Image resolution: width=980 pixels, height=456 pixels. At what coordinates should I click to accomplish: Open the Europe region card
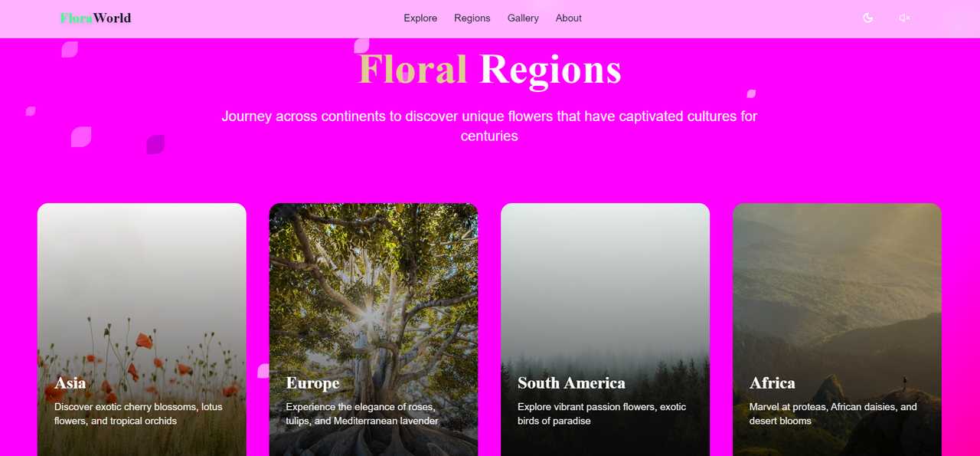pyautogui.click(x=374, y=330)
